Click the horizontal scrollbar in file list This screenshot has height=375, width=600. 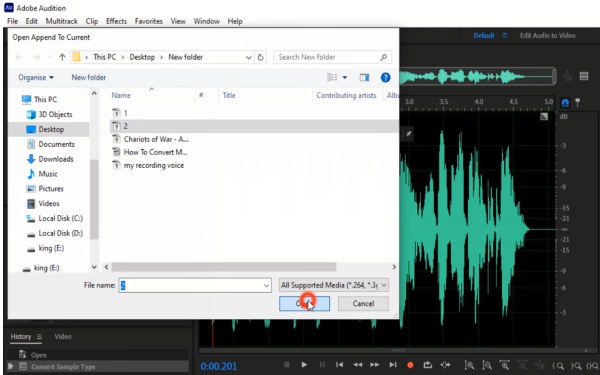[x=224, y=267]
